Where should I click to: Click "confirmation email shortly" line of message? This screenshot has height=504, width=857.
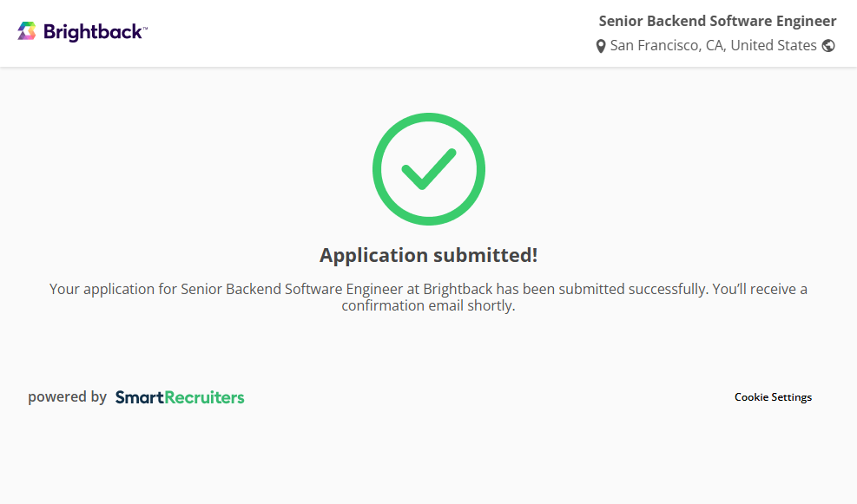click(429, 306)
